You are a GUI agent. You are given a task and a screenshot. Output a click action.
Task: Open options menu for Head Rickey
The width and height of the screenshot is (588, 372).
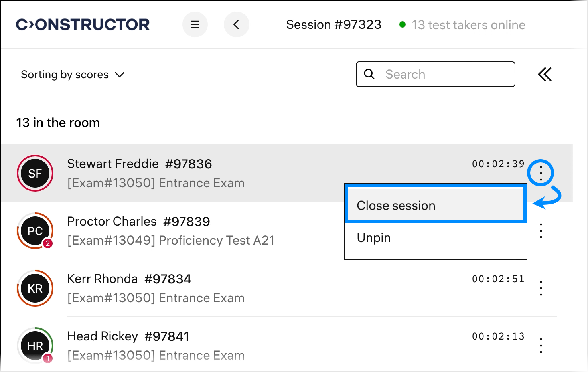pyautogui.click(x=541, y=346)
